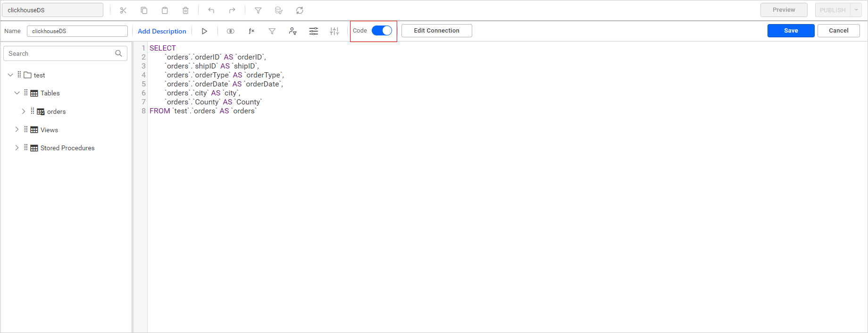Click the Add Description link
The height and width of the screenshot is (333, 868).
click(162, 31)
